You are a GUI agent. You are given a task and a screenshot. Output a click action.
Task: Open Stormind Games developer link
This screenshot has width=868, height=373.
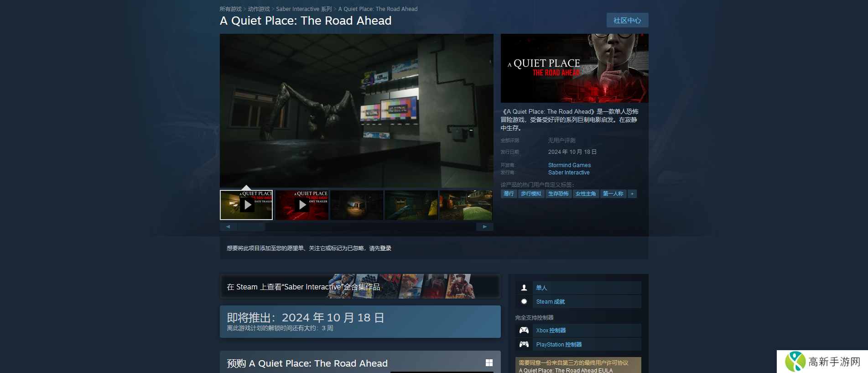(569, 165)
